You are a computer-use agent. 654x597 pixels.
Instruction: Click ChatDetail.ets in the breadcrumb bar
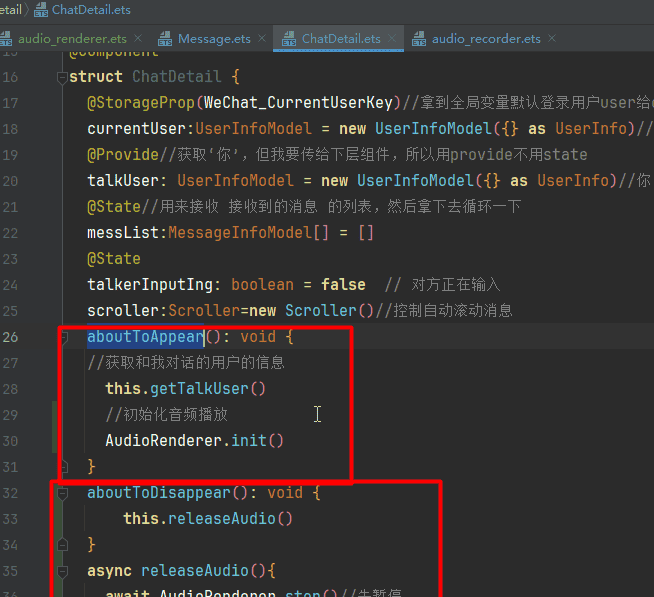pyautogui.click(x=91, y=10)
